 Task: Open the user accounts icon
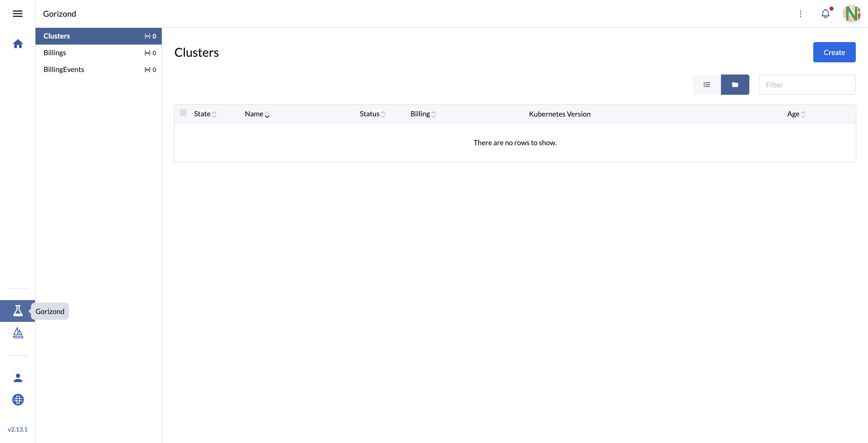pyautogui.click(x=17, y=378)
